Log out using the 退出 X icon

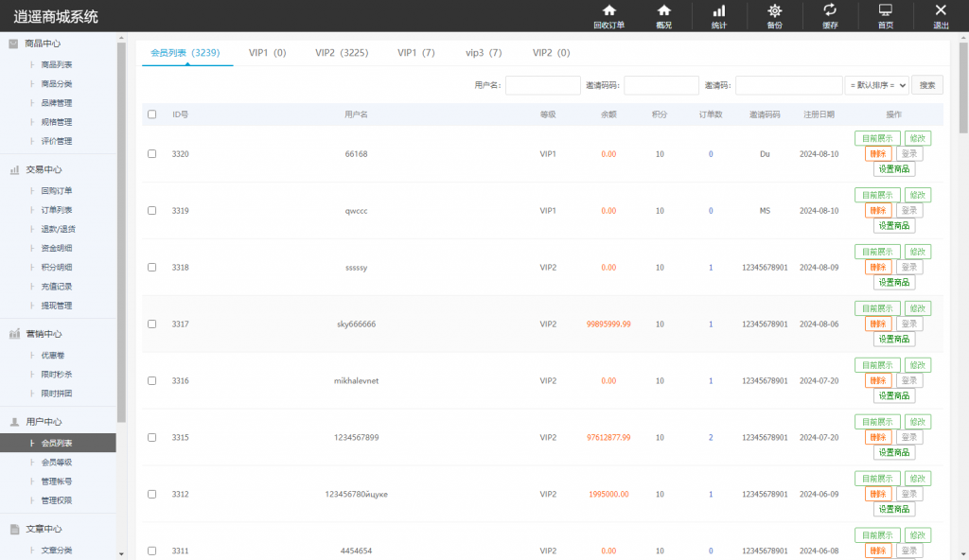coord(941,16)
